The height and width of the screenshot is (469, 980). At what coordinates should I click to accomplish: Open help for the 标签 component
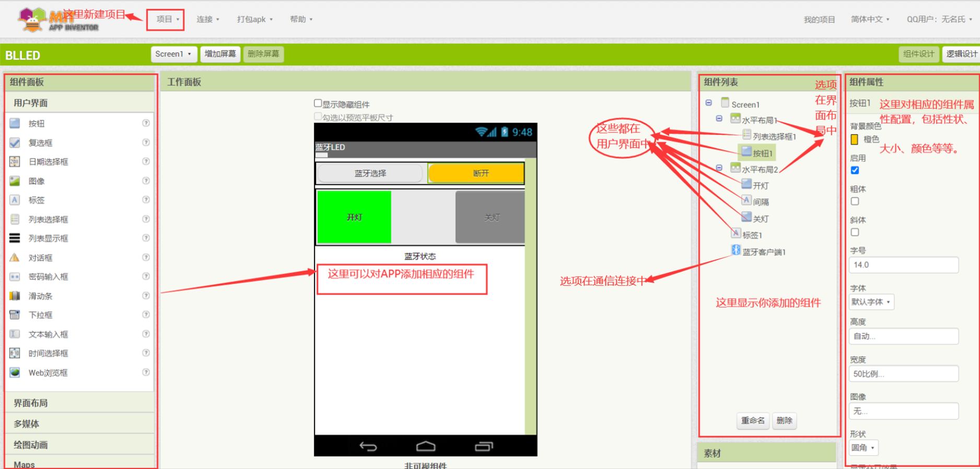tap(146, 200)
